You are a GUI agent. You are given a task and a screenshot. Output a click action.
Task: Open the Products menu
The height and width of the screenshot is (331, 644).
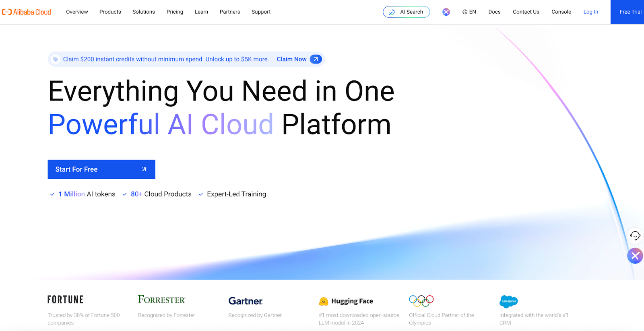[x=110, y=12]
